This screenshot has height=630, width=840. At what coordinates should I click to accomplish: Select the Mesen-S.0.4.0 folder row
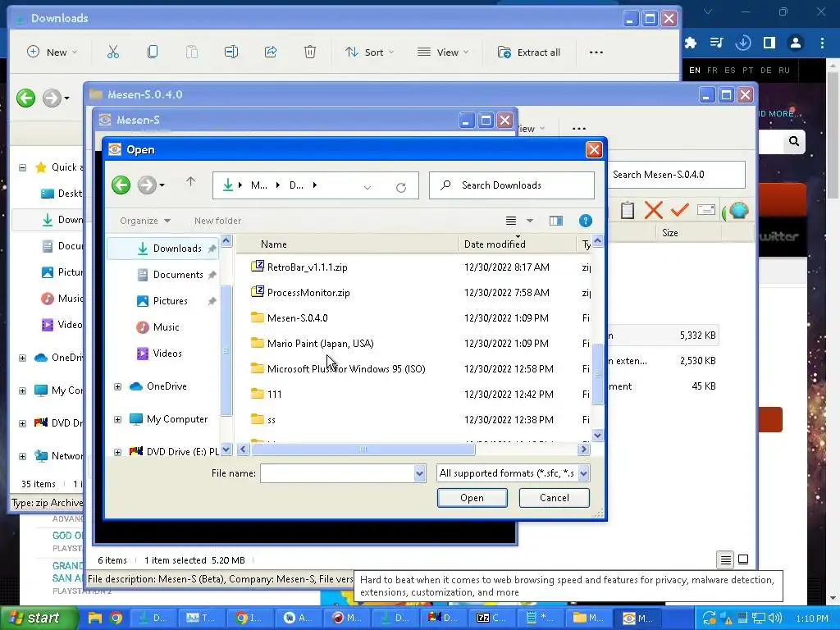(x=420, y=318)
